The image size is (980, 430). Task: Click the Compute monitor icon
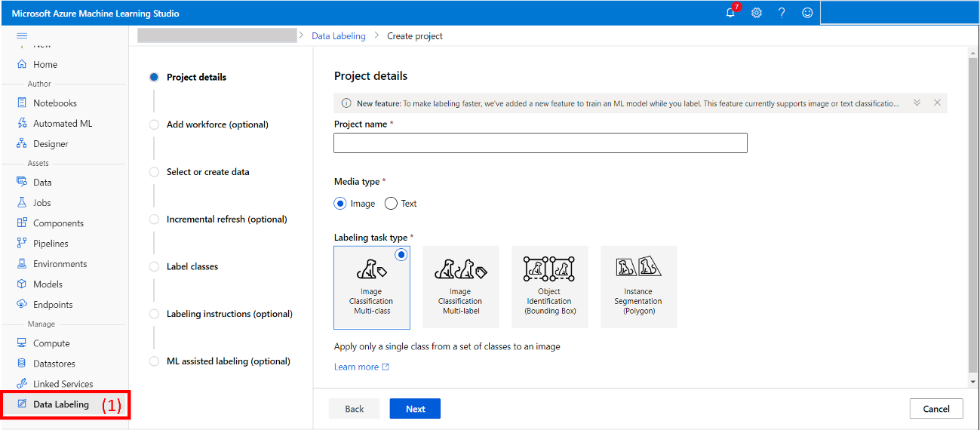(22, 342)
